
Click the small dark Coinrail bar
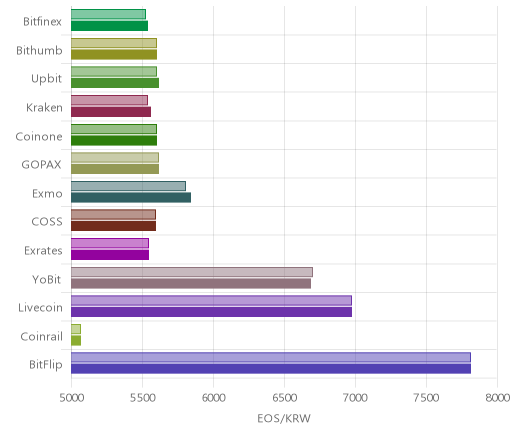point(76,341)
